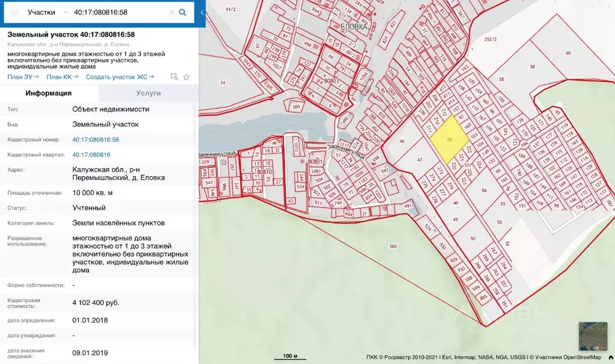Open the План ЗУ link
Screen dimensions: 615x364
[x=23, y=76]
